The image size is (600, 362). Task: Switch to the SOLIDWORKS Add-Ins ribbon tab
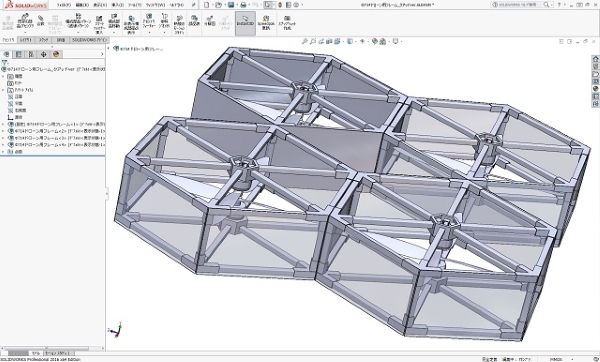click(90, 40)
